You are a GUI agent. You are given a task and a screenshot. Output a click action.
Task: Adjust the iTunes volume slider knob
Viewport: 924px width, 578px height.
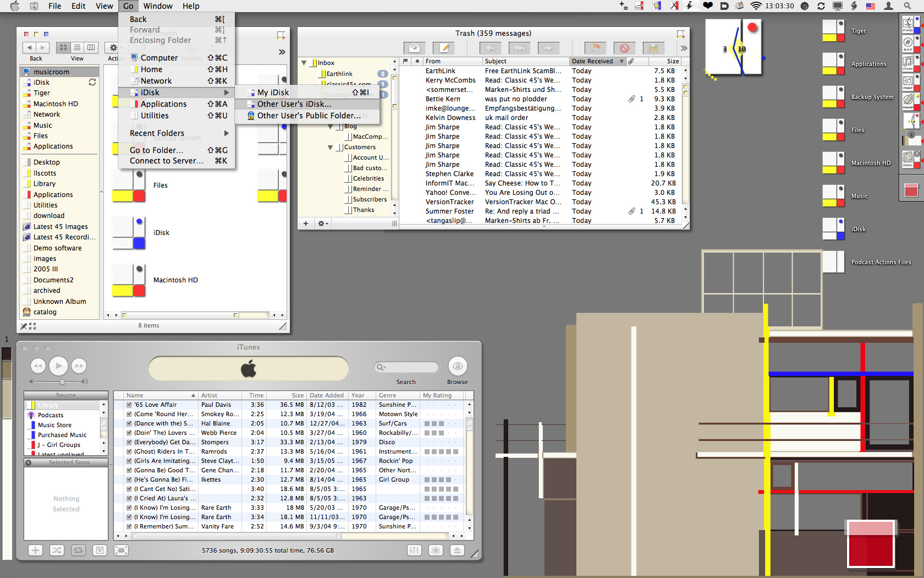click(62, 381)
